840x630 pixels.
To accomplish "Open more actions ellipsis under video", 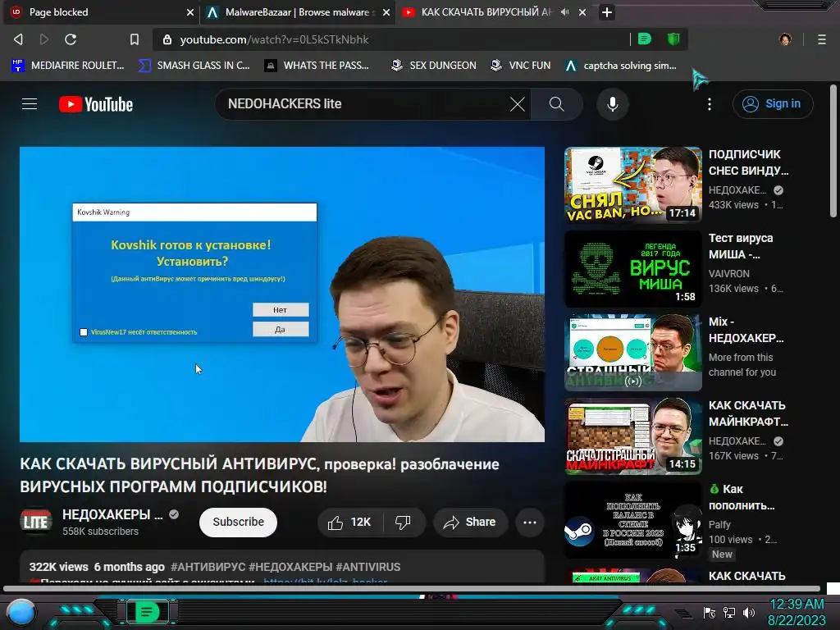I will point(529,523).
